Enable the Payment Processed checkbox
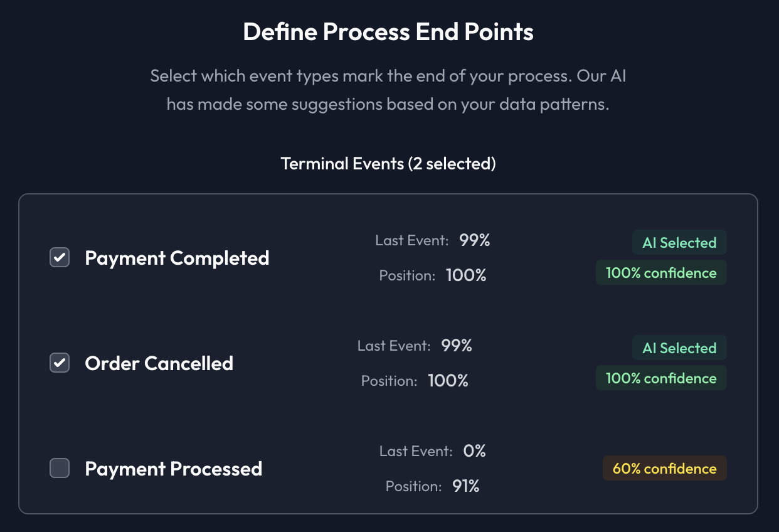 pos(60,469)
